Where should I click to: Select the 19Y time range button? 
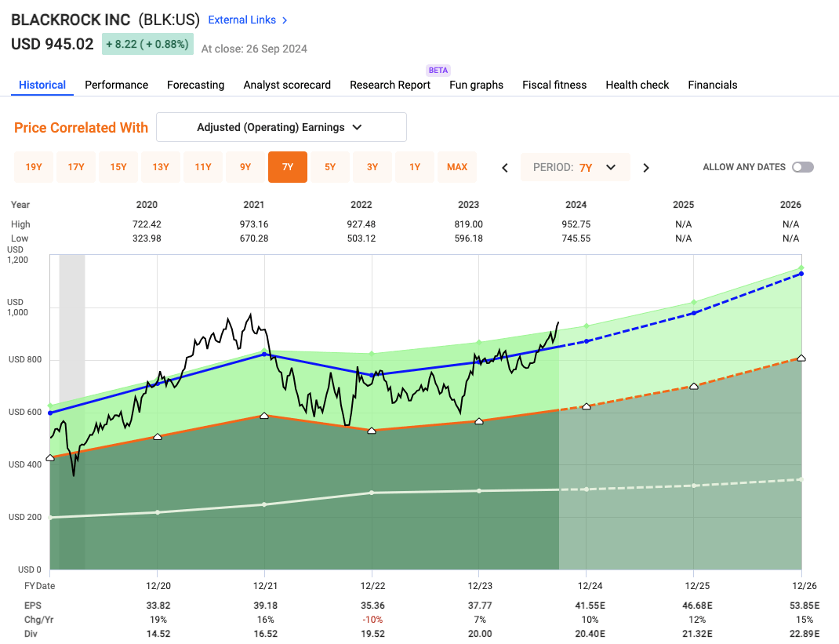(x=34, y=167)
